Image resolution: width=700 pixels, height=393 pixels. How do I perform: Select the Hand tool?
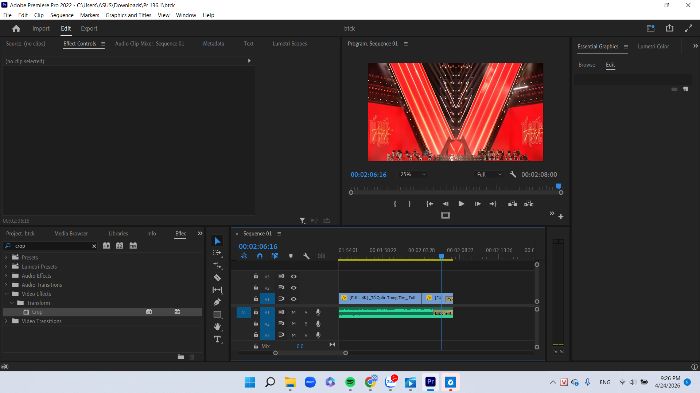click(217, 327)
